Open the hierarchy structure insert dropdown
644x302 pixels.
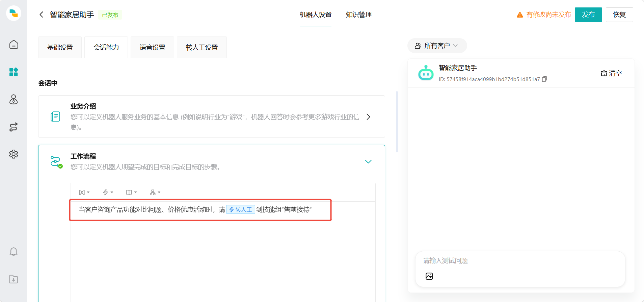(155, 192)
